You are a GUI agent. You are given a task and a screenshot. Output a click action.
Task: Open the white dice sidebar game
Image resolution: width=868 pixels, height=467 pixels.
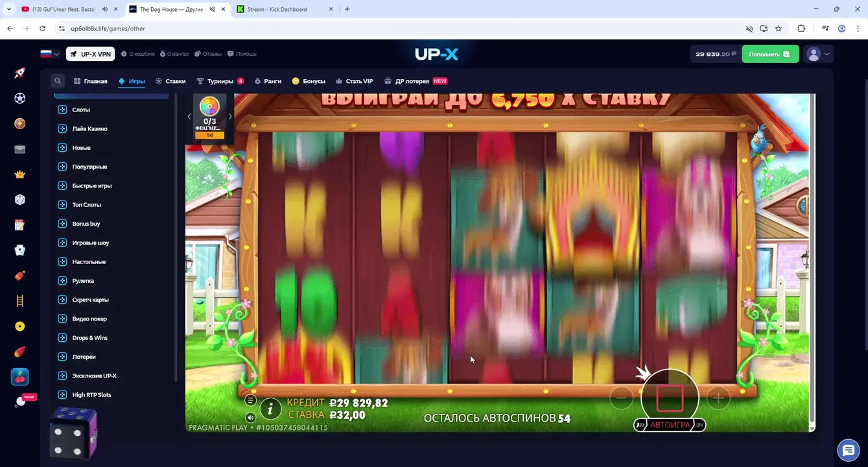click(x=20, y=200)
